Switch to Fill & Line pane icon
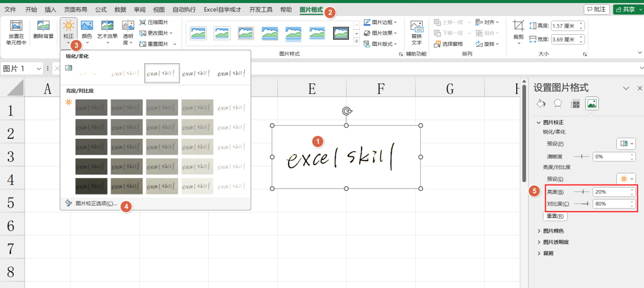Viewport: 644px width, 288px height. [x=541, y=104]
